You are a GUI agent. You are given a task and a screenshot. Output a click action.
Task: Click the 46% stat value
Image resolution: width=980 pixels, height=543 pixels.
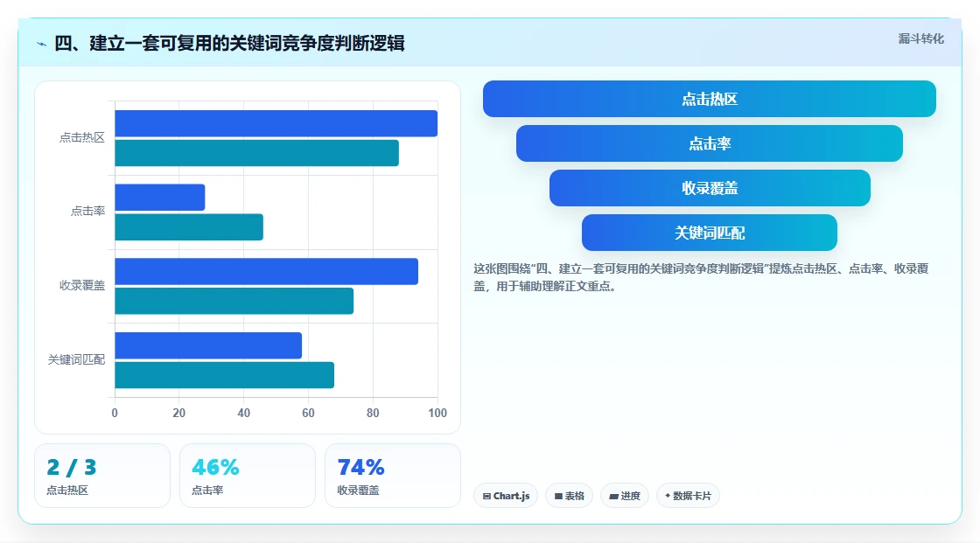pos(215,468)
